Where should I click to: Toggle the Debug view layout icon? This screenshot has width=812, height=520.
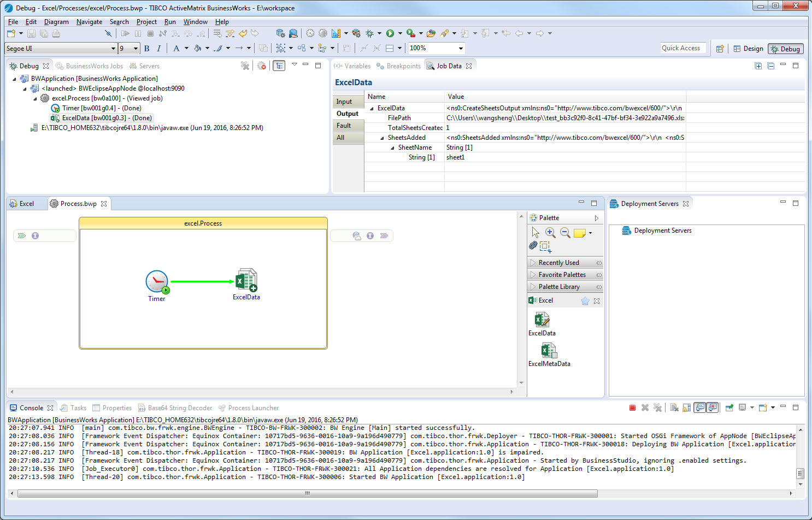tap(279, 66)
